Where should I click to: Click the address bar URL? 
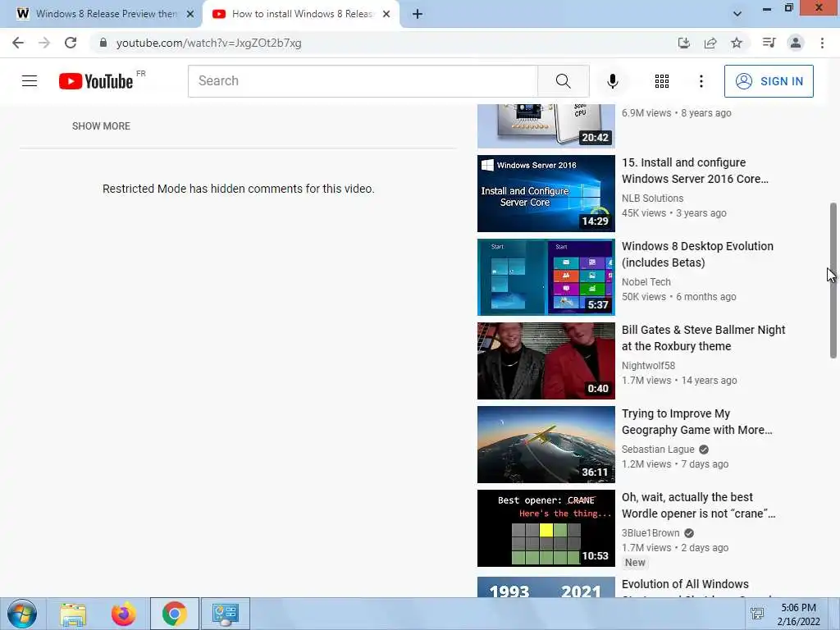tap(209, 43)
